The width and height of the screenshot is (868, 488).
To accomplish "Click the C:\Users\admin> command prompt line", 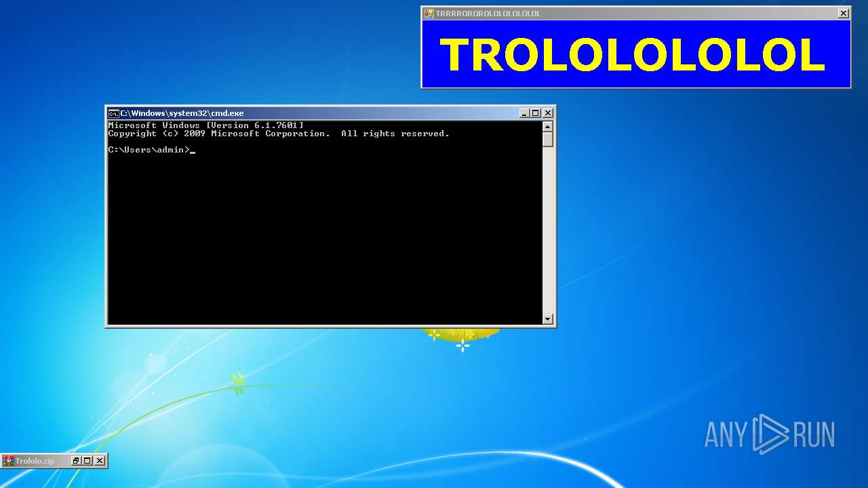I will [152, 150].
